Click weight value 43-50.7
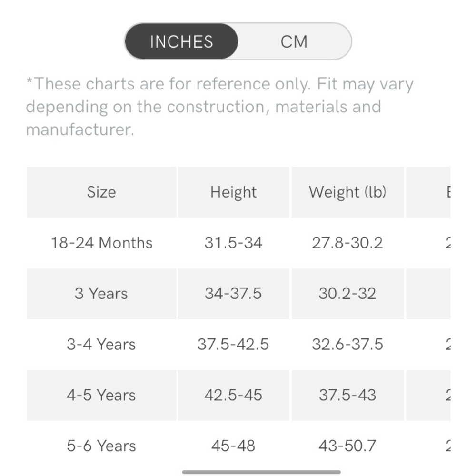Image resolution: width=476 pixels, height=476 pixels. (x=347, y=446)
